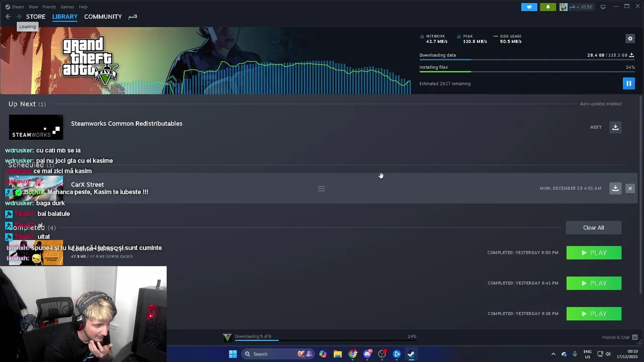Click the CarX Street title
The width and height of the screenshot is (644, 362).
[88, 185]
